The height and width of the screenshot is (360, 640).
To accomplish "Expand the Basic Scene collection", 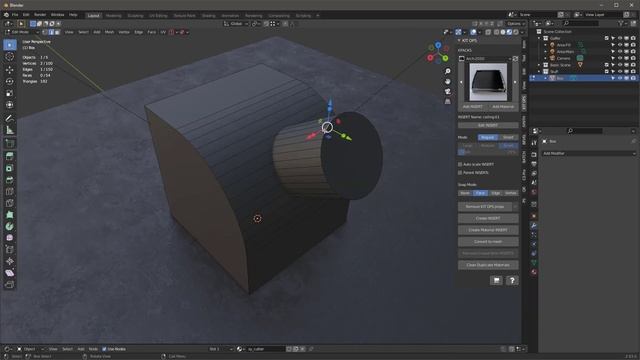I will tap(539, 65).
